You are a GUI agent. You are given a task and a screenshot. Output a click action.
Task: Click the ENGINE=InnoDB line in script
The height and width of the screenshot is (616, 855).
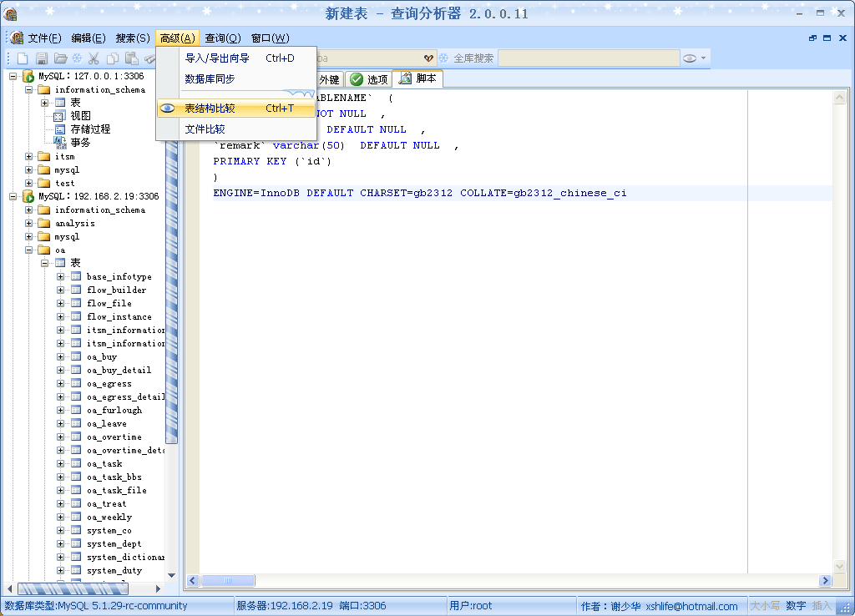420,193
